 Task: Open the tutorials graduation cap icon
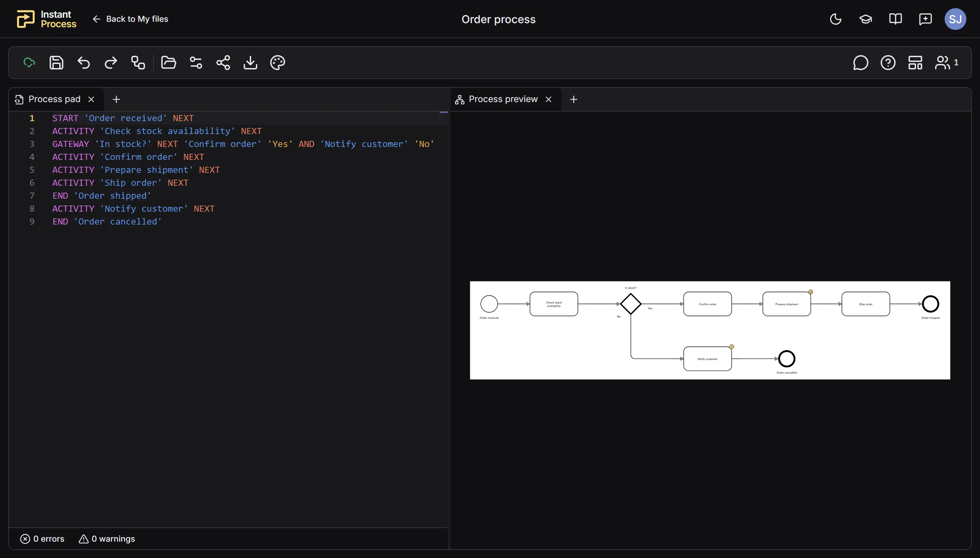point(865,19)
